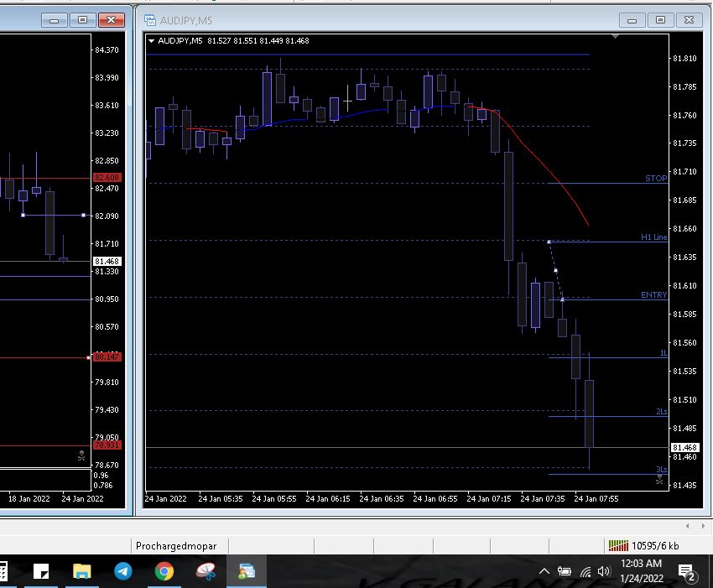Viewport: 713px width, 588px height.
Task: Click the Prochargedmopar profile in status bar
Action: pos(176,546)
